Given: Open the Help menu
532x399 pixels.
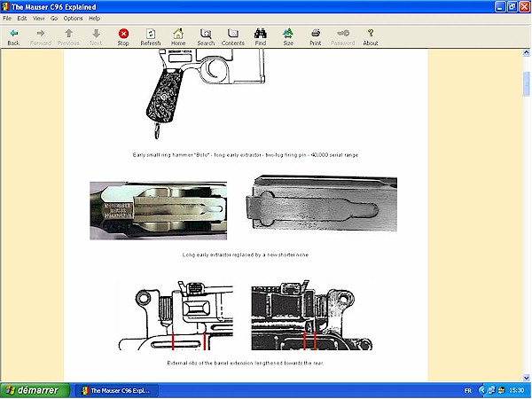Looking at the screenshot, I should point(94,19).
